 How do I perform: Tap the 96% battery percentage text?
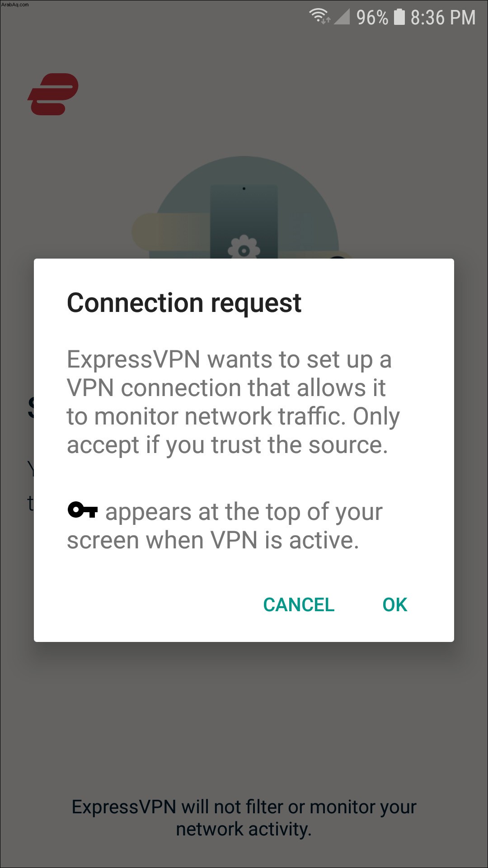coord(372,18)
